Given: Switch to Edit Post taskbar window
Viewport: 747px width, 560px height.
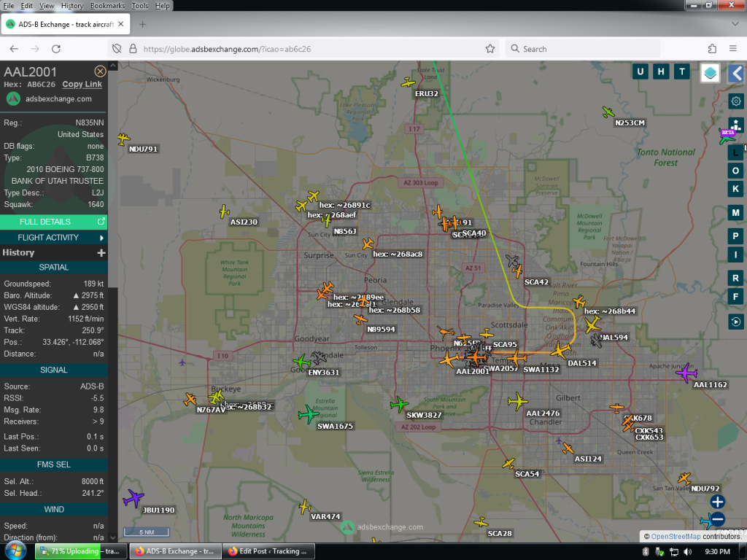Looking at the screenshot, I should (270, 551).
